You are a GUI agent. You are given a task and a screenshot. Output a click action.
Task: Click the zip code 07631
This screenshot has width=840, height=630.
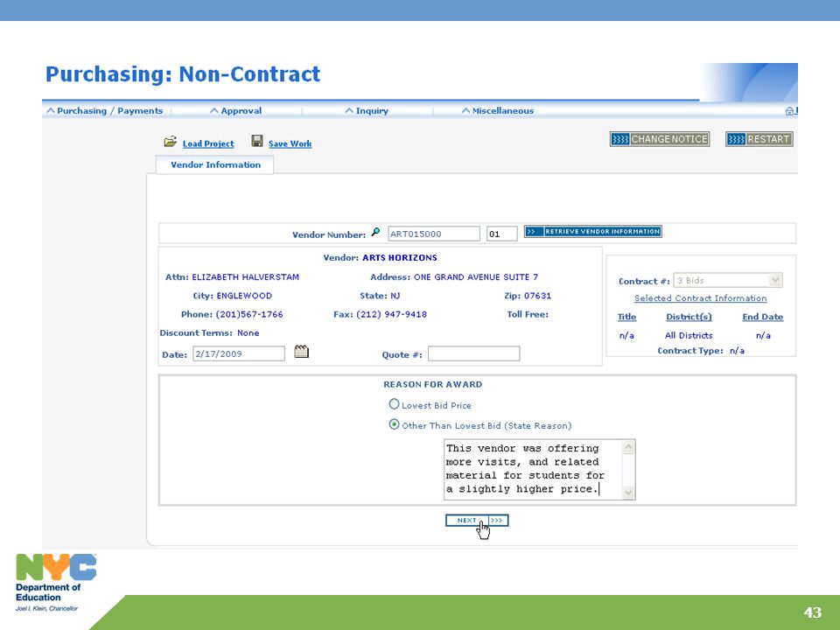tap(537, 296)
